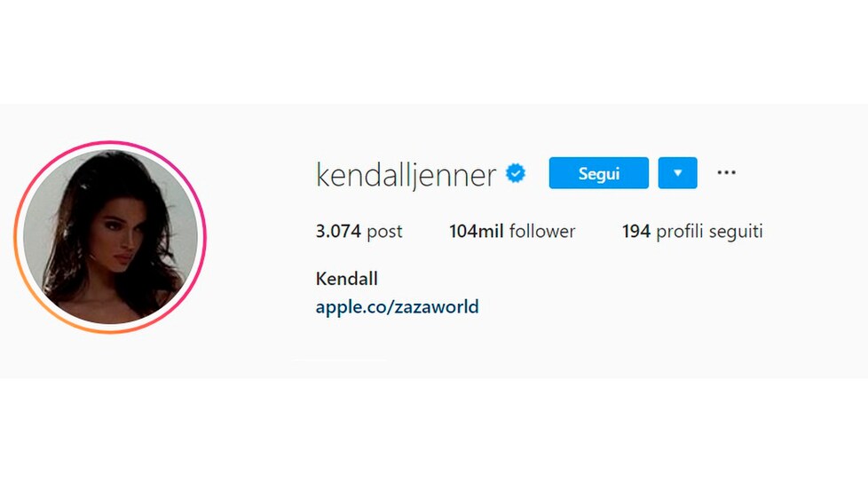Viewport: 868px width, 483px height.
Task: Click the zazaworld bio URL
Action: coord(397,307)
